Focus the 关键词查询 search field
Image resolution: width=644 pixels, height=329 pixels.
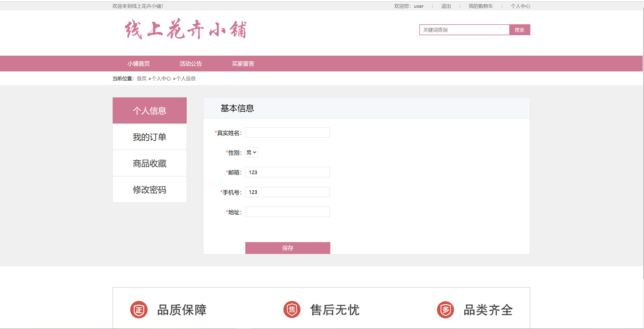(x=464, y=30)
